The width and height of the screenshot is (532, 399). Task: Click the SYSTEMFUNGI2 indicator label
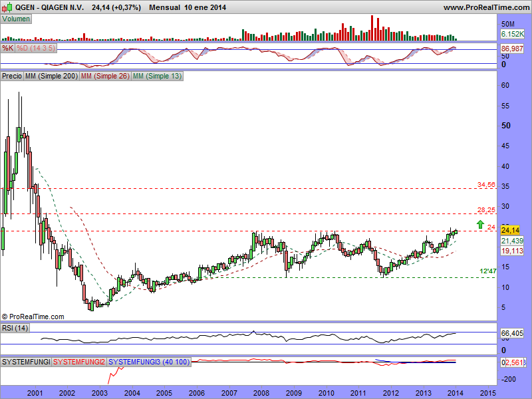pos(79,362)
